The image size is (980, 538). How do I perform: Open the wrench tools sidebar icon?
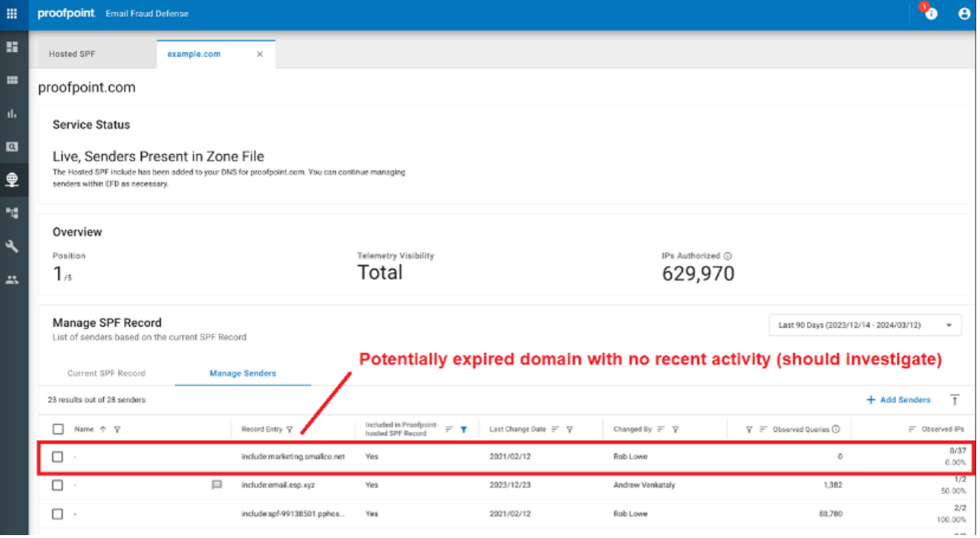(12, 246)
